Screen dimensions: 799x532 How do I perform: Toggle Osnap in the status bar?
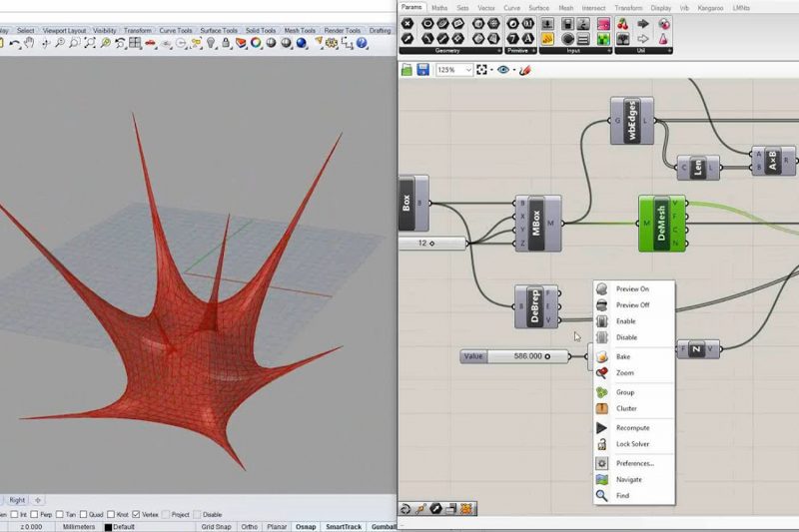[x=306, y=526]
